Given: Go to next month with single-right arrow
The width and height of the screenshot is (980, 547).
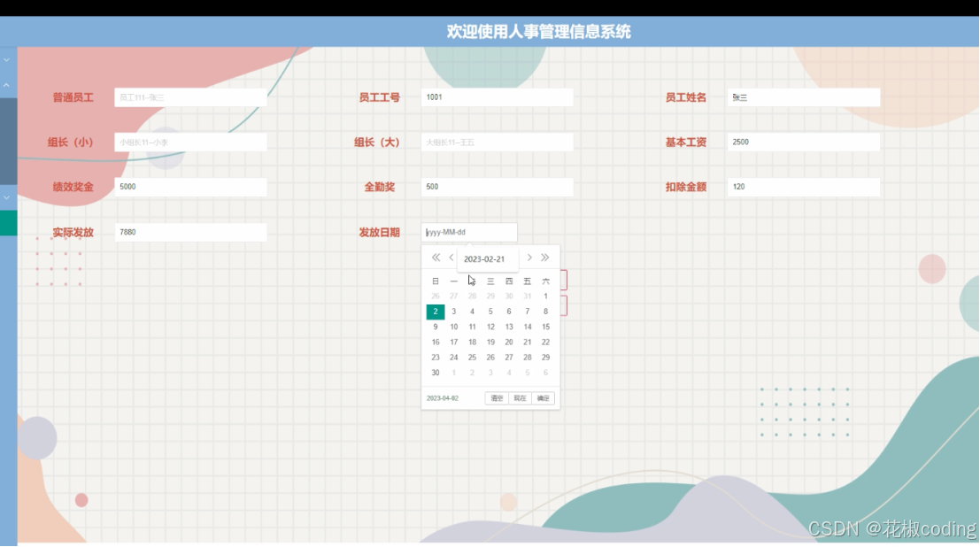Looking at the screenshot, I should [x=529, y=258].
